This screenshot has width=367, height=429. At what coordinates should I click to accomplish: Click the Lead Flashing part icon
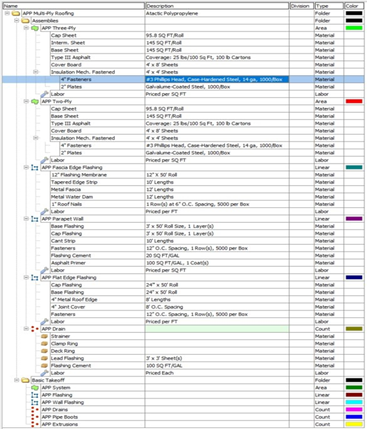(44, 358)
